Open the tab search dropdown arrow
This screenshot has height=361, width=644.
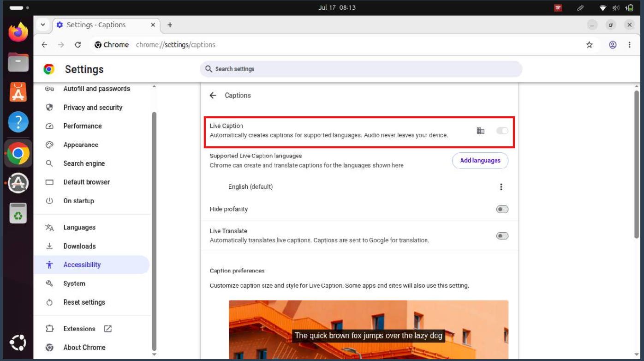(x=43, y=25)
